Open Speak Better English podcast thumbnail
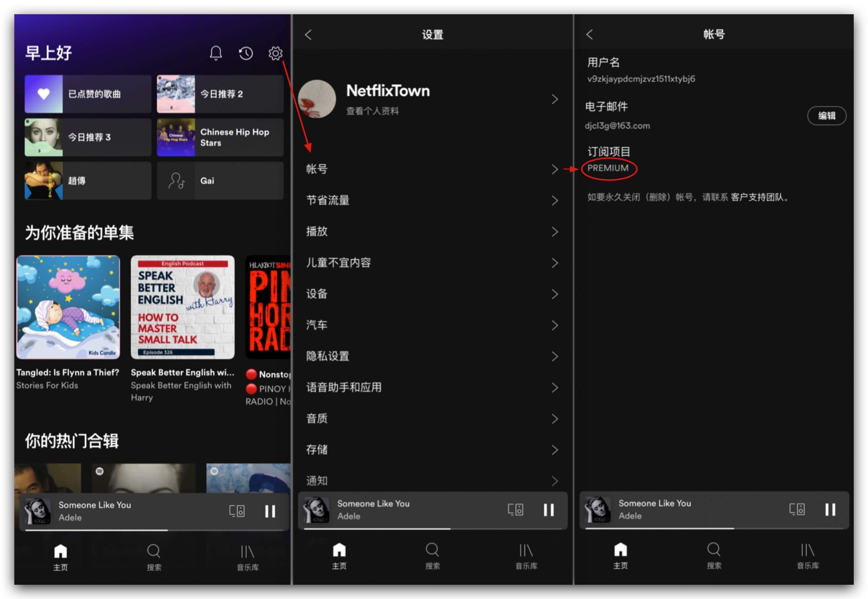 183,307
